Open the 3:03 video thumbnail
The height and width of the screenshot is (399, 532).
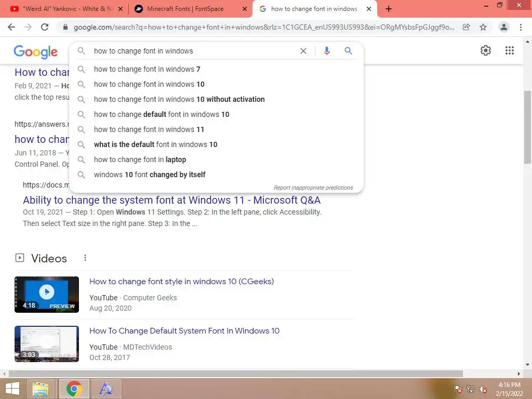coord(47,344)
